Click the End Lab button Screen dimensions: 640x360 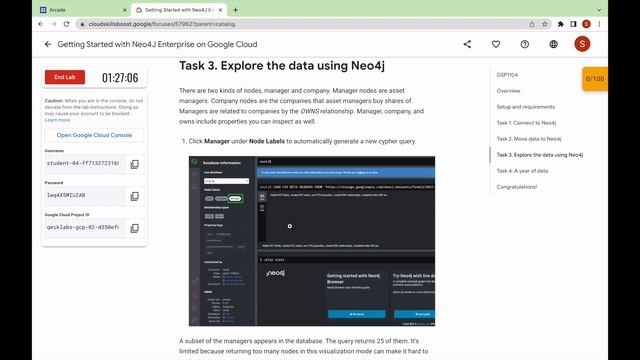pos(65,77)
